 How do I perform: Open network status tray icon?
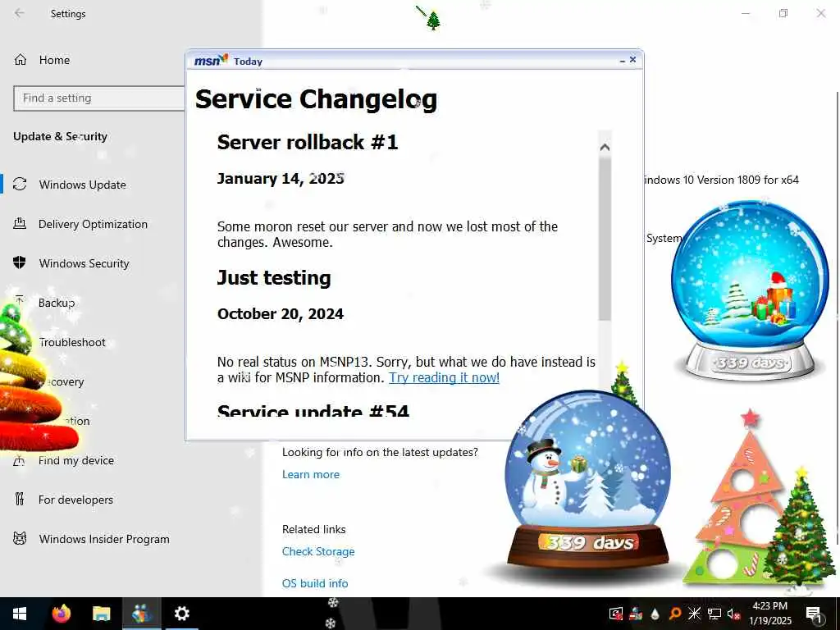pos(714,614)
